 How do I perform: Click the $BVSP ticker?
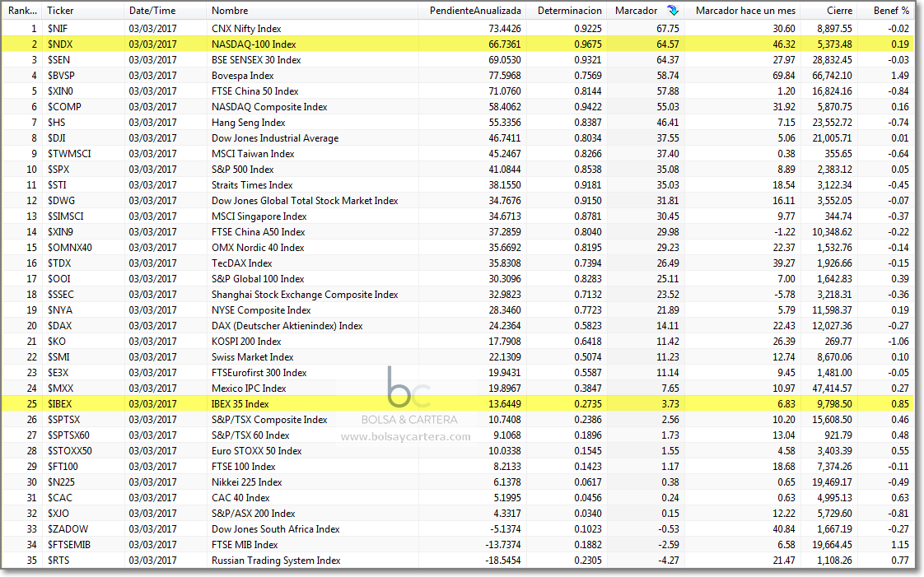coord(61,76)
